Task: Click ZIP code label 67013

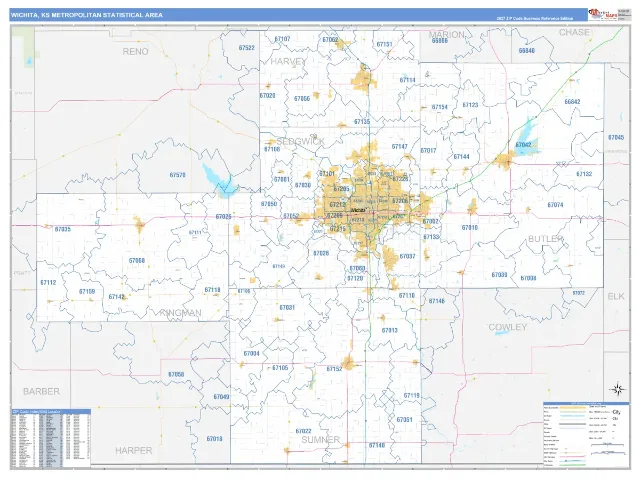Action: point(389,330)
